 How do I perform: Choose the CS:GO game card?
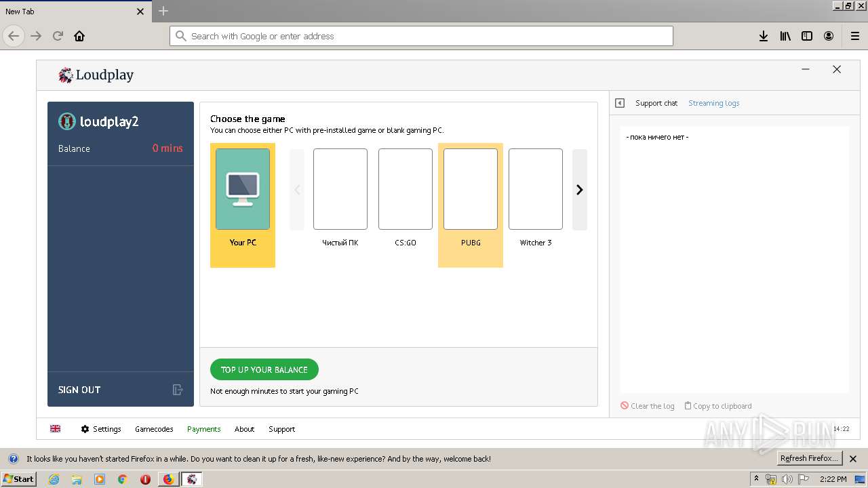pos(406,189)
